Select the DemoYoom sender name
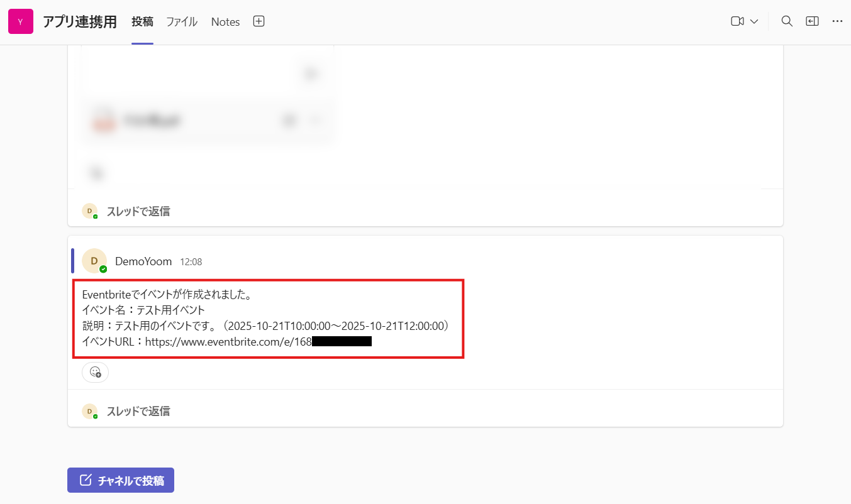The height and width of the screenshot is (504, 851). [143, 261]
